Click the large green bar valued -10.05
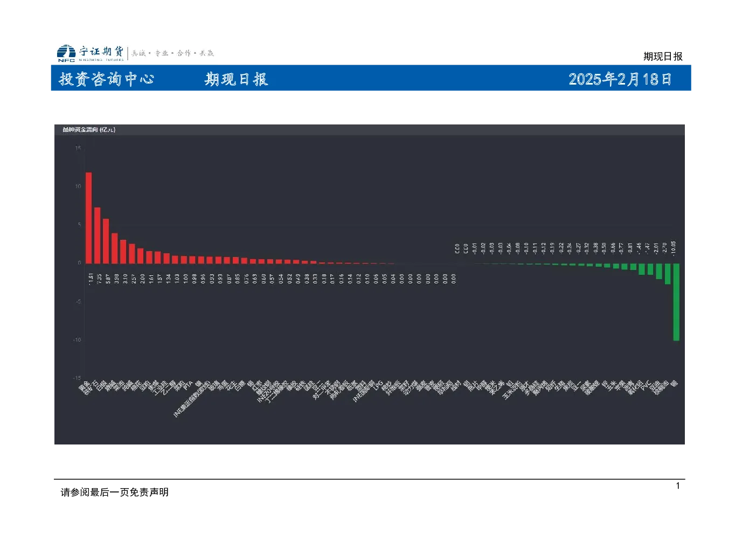 pos(676,302)
